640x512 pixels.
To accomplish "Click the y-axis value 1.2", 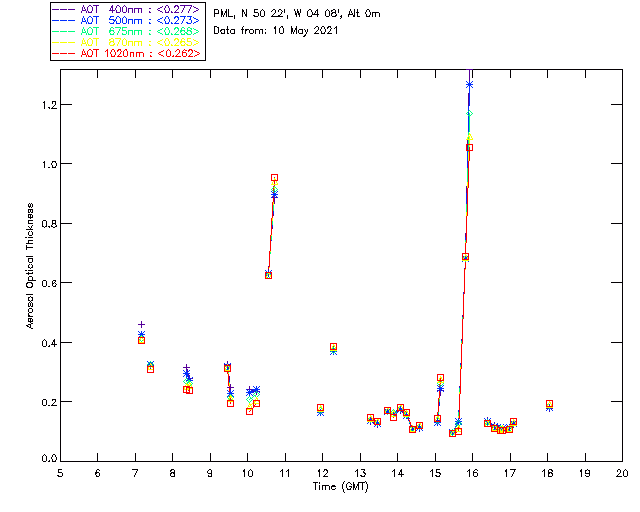I will 49,105.
